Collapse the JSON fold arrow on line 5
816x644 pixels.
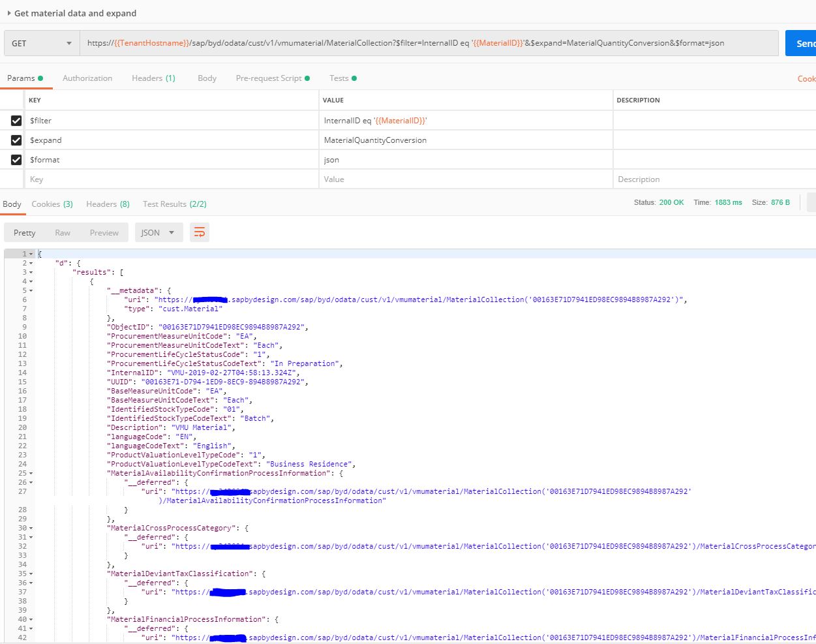click(x=31, y=290)
